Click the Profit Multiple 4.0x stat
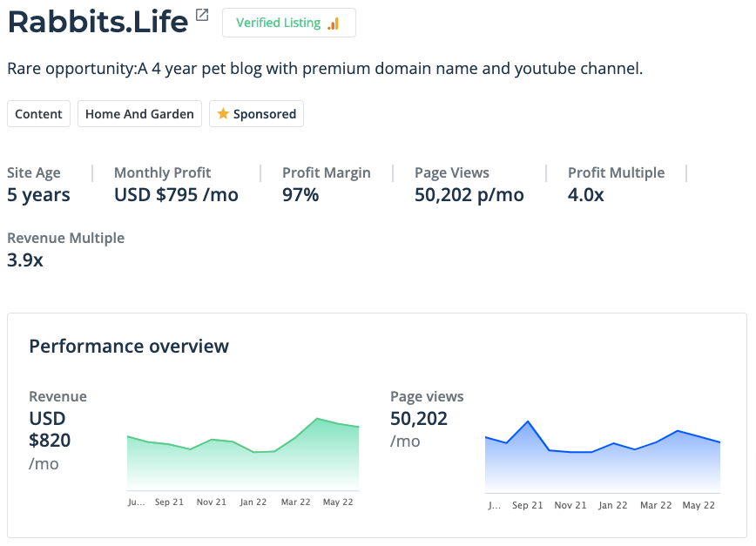This screenshot has width=756, height=546. [x=586, y=194]
